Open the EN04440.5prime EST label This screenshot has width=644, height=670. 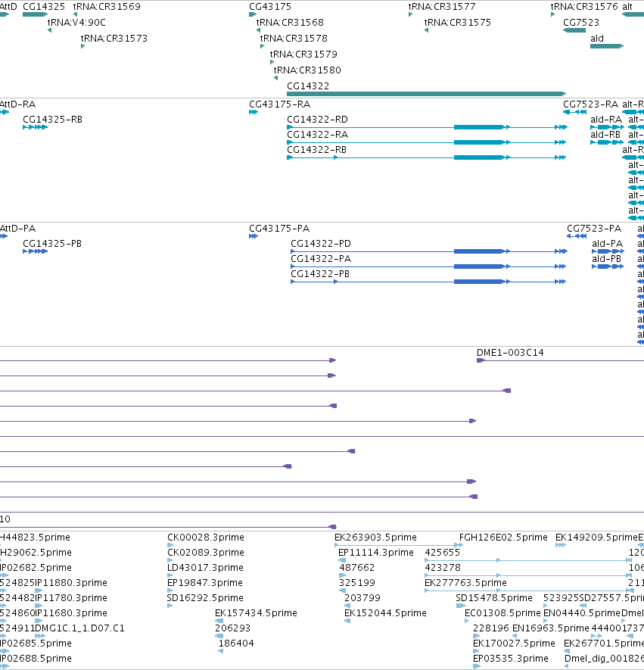(x=582, y=613)
